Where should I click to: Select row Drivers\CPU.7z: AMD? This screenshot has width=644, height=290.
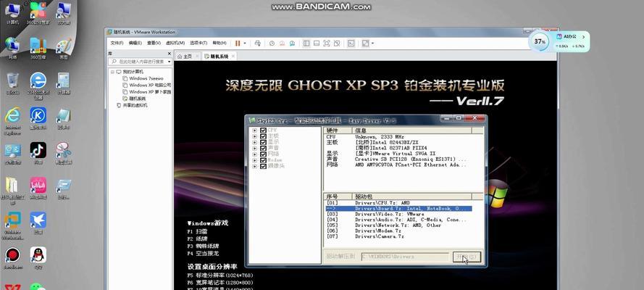pos(398,203)
